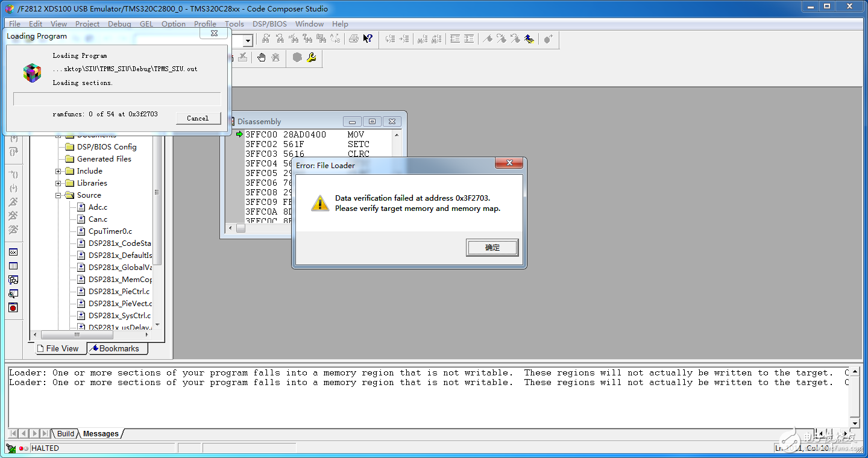The image size is (868, 458).
Task: Click the Loading Program progress bar
Action: point(117,99)
